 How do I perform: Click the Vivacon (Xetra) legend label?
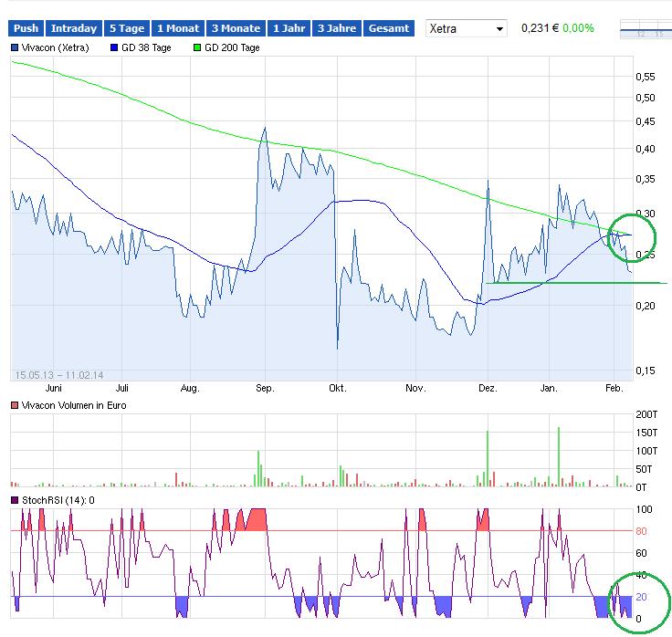tap(56, 47)
